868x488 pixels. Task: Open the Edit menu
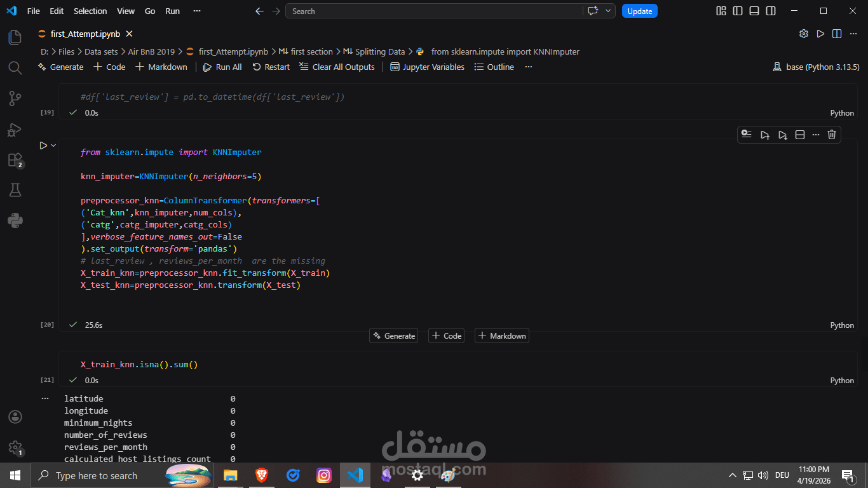pyautogui.click(x=57, y=11)
